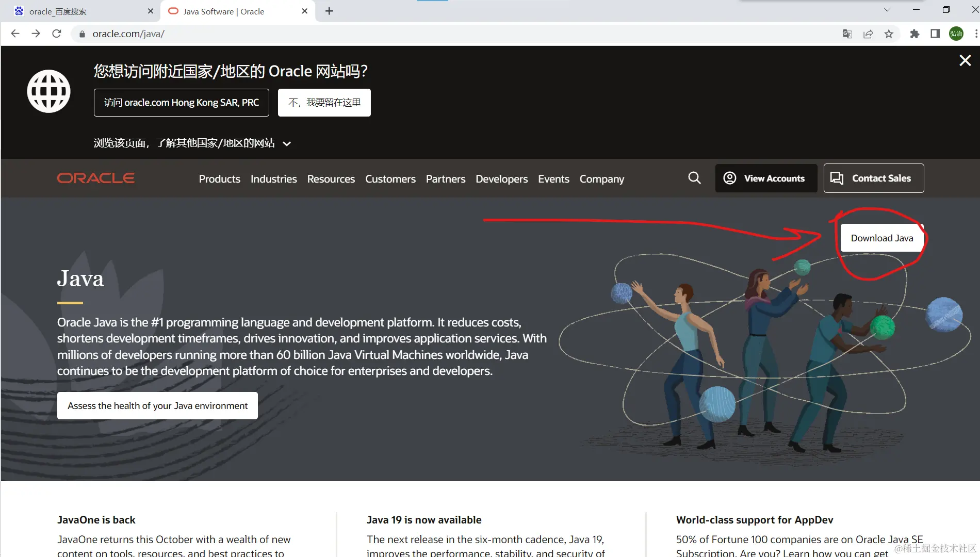Viewport: 980px width, 557px height.
Task: Open Google Translate icon in address bar
Action: point(847,34)
